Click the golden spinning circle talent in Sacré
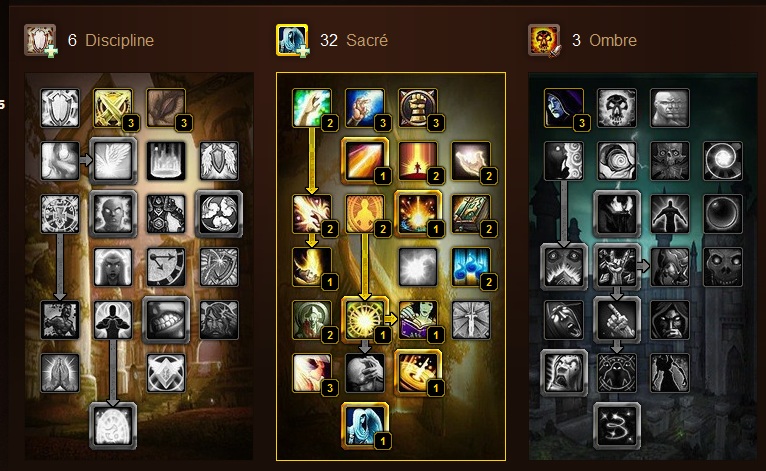The image size is (766, 471). (418, 373)
